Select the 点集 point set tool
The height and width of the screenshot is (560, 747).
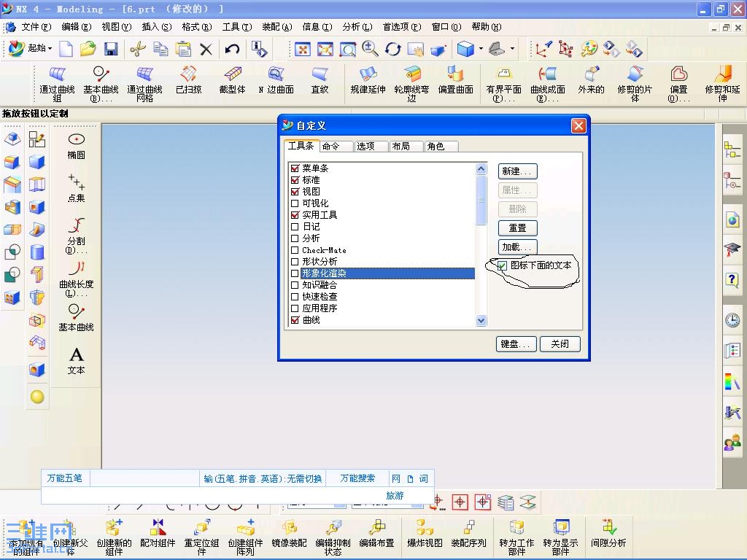(x=76, y=189)
